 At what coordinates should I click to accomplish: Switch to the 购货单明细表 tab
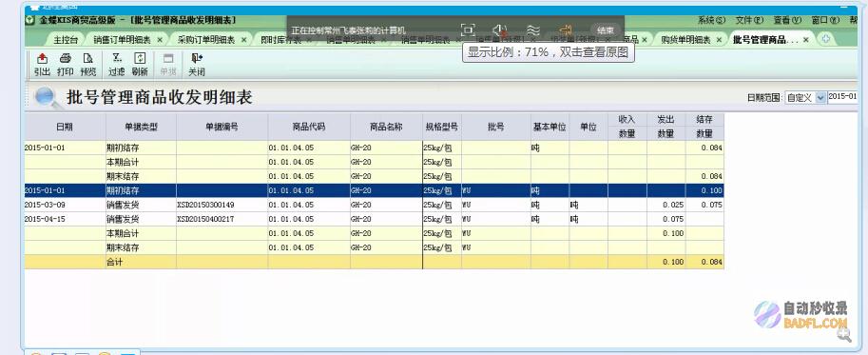pos(685,40)
